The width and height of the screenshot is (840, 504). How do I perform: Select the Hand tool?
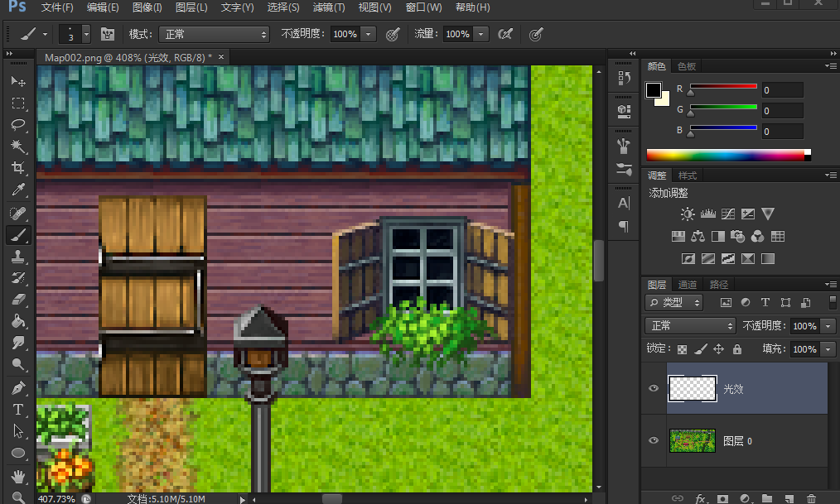point(18,476)
